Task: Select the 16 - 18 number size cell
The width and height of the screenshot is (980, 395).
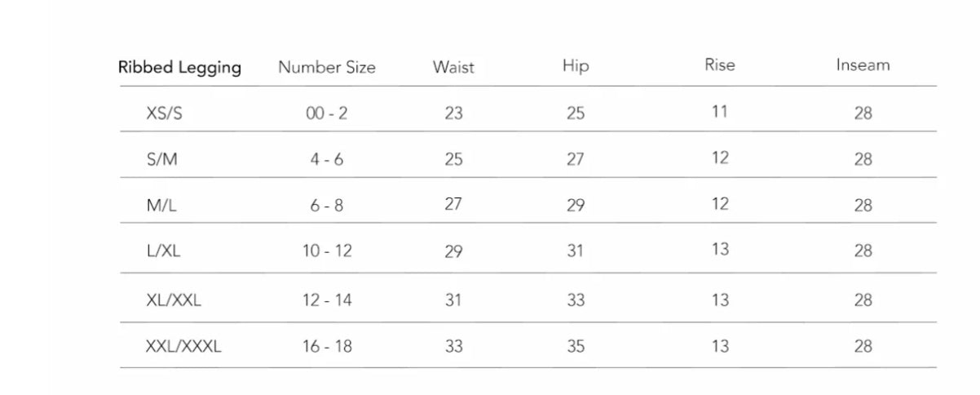Action: pyautogui.click(x=327, y=346)
